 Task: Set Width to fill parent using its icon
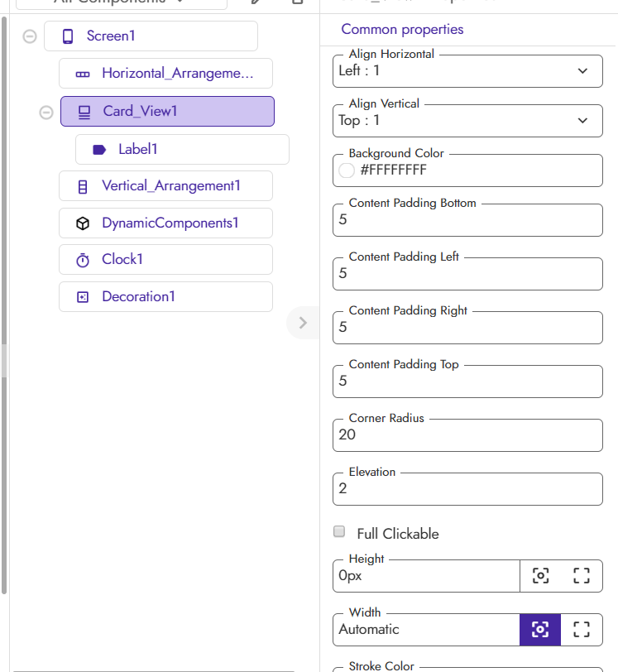pos(581,630)
